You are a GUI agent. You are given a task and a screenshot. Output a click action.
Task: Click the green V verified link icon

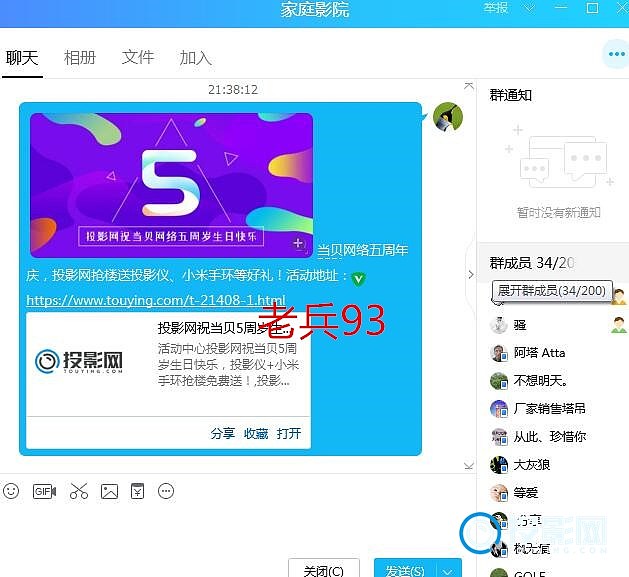pos(358,278)
